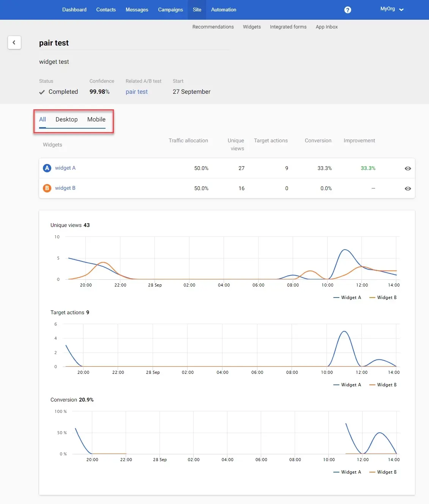429x504 pixels.
Task: Open the widget A details link
Action: 65,168
